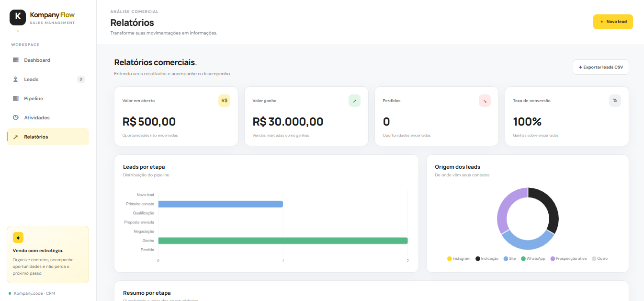The height and width of the screenshot is (301, 644).
Task: Click the R$ icon on Valor em aberto
Action: (224, 101)
